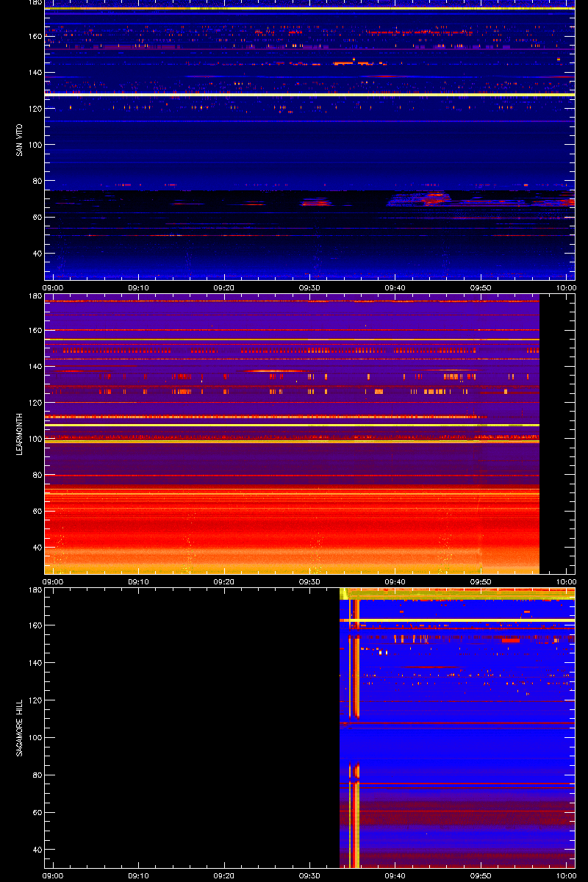Click the 140 frequency tick on Sagamore Hill axis

pyautogui.click(x=34, y=663)
